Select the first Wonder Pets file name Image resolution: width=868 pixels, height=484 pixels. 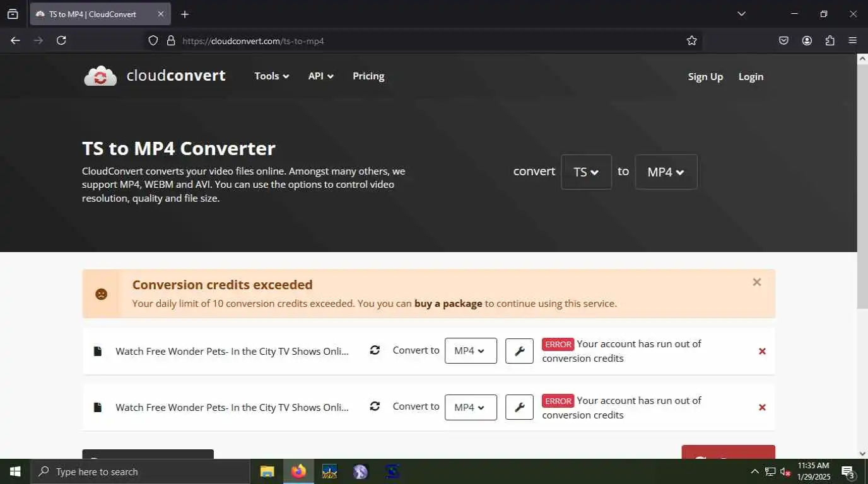tap(232, 351)
